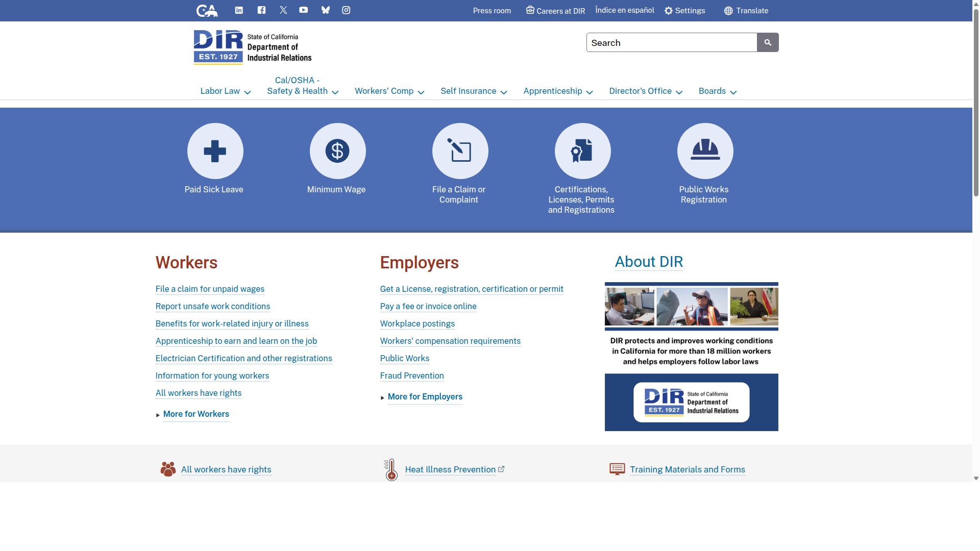Expand the Director's Office menu
Screen dimensions: 980x551
pyautogui.click(x=646, y=91)
